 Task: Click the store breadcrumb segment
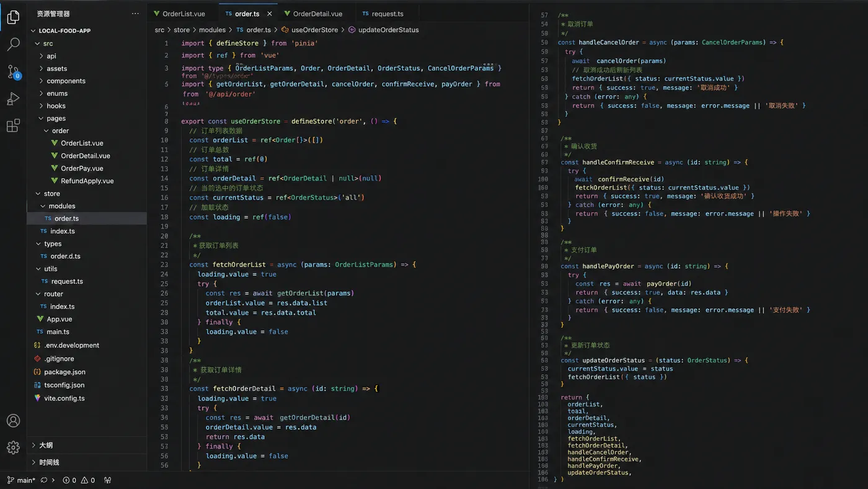click(x=182, y=30)
